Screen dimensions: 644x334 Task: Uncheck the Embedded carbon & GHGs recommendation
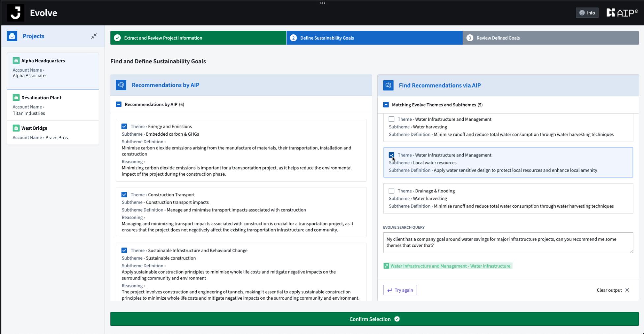(124, 126)
